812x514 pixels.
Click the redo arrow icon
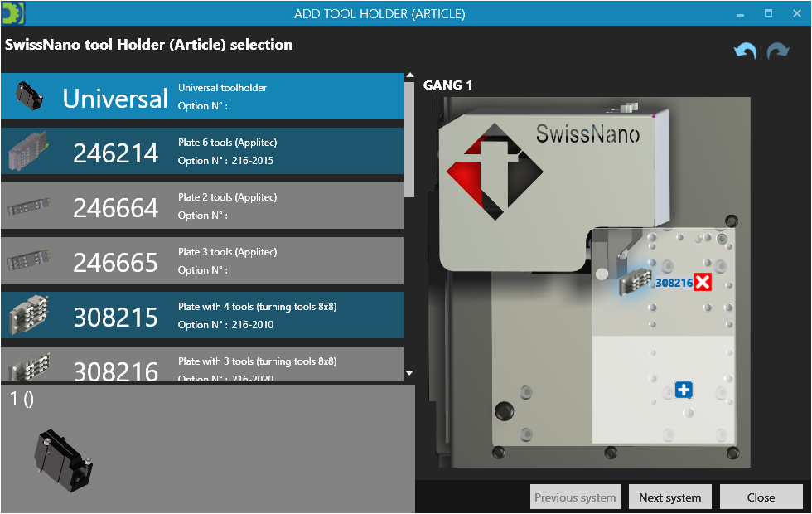point(777,51)
